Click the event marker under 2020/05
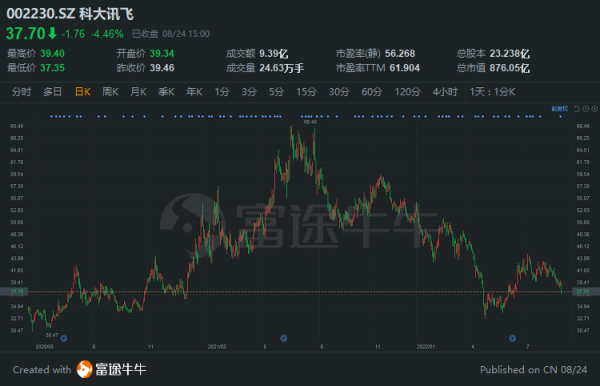This screenshot has width=600, height=386. click(64, 338)
